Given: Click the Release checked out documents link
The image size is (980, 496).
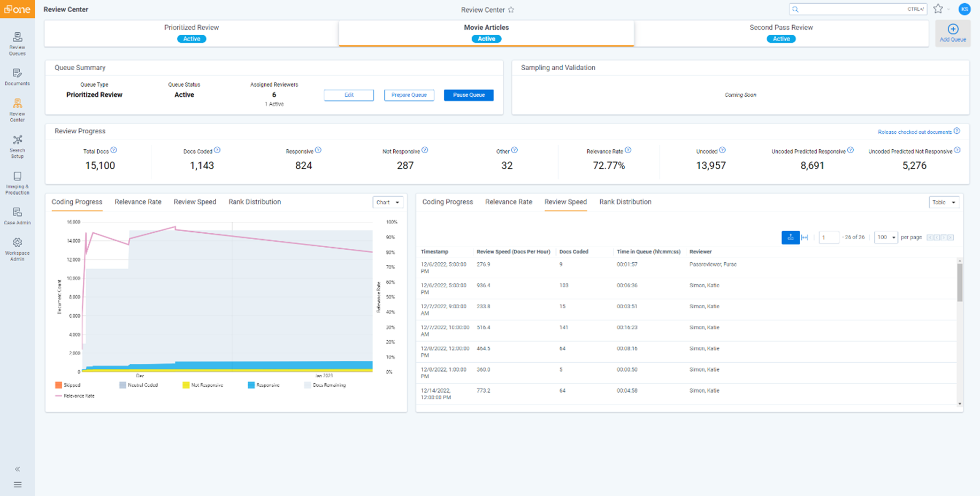Looking at the screenshot, I should [914, 132].
